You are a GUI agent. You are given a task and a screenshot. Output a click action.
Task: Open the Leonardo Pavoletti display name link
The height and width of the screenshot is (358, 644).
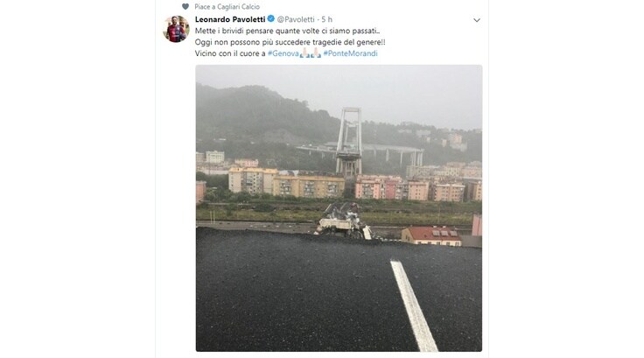tap(230, 19)
